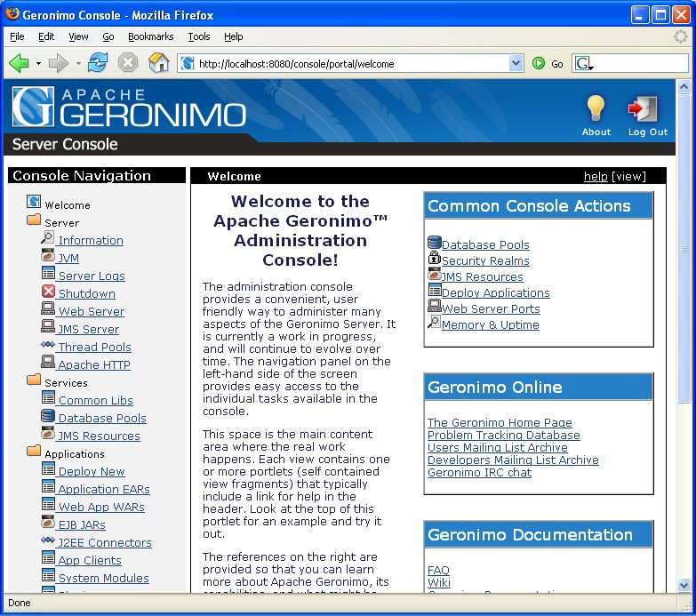
Task: Open Users Mailing List Archive link
Action: 497,447
